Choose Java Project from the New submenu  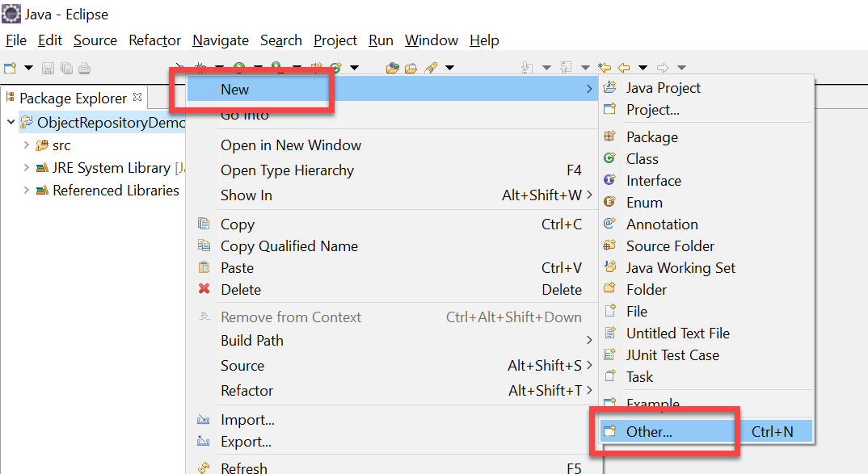point(663,88)
